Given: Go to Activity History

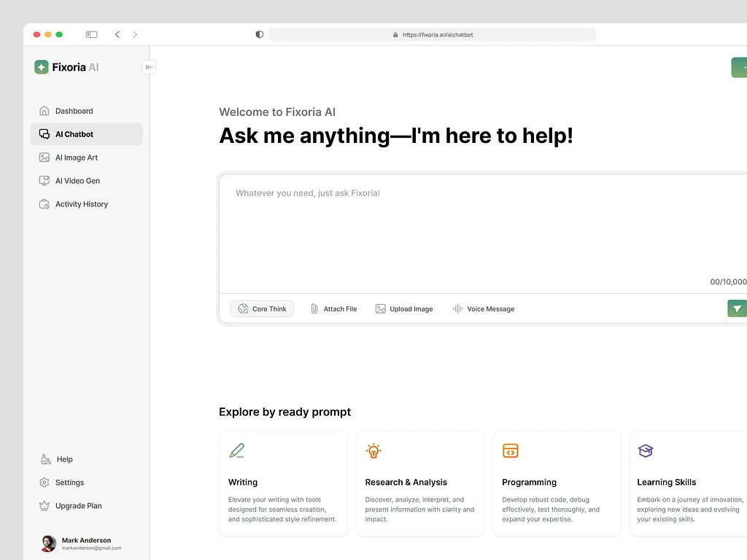Looking at the screenshot, I should click(x=81, y=204).
